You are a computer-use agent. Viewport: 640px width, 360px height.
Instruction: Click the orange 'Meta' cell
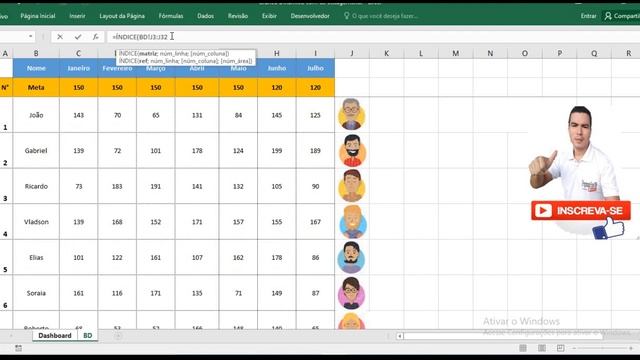click(x=36, y=87)
